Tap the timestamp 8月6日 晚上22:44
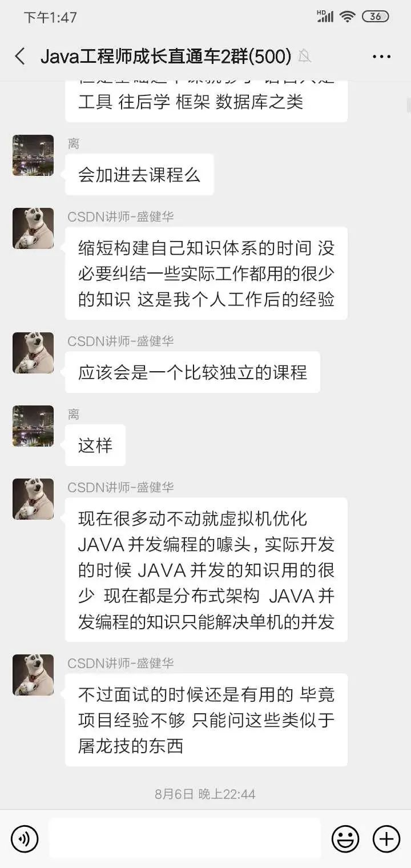Viewport: 411px width, 868px height. 205,794
